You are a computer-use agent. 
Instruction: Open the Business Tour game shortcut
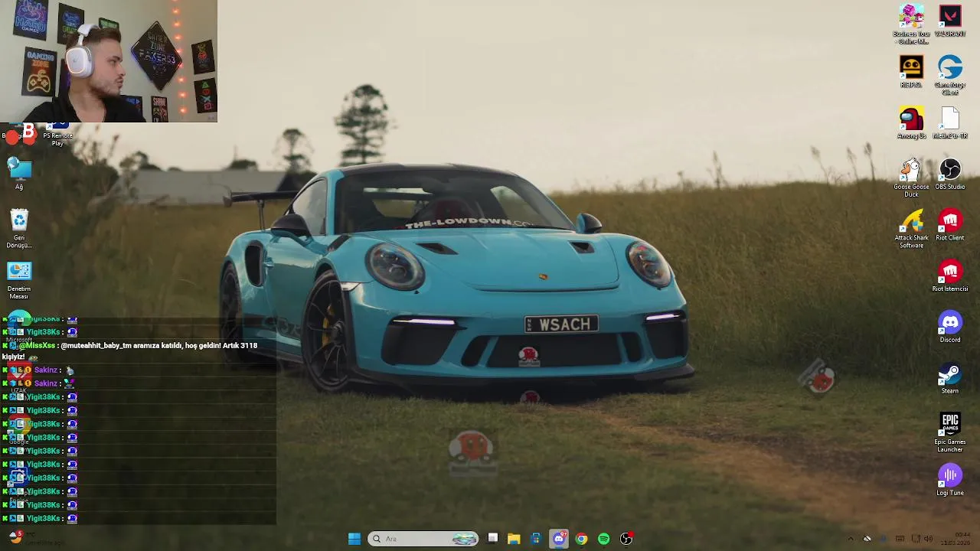click(x=911, y=24)
